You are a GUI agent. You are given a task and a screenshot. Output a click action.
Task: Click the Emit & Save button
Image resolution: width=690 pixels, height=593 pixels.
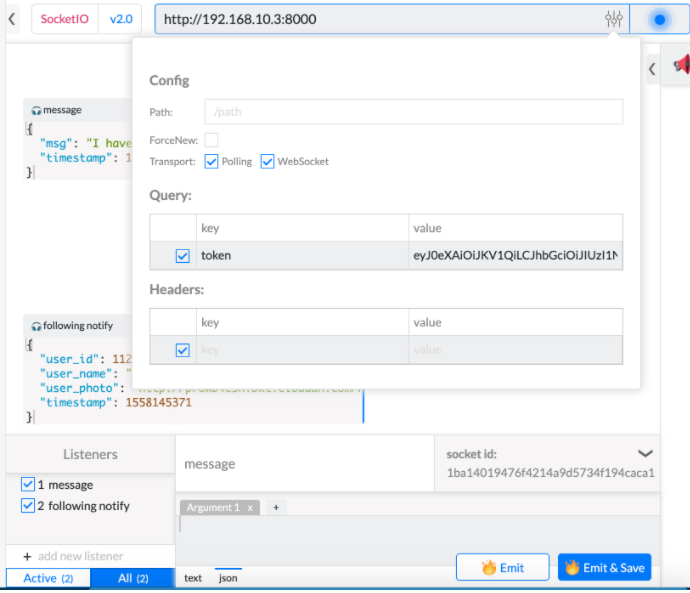(605, 567)
